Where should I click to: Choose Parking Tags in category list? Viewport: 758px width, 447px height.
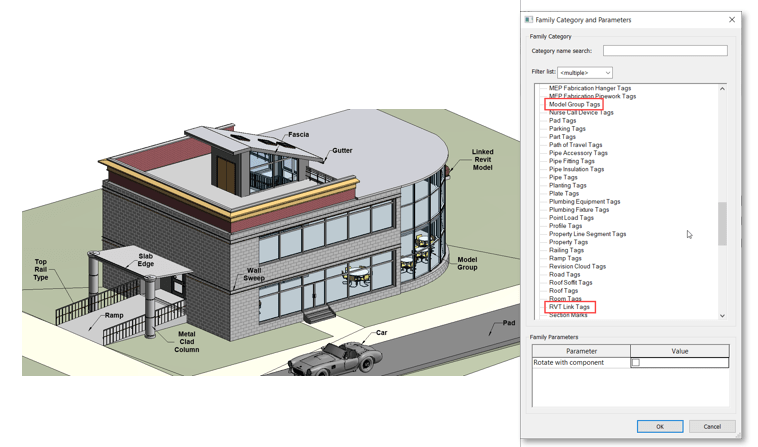coord(567,129)
